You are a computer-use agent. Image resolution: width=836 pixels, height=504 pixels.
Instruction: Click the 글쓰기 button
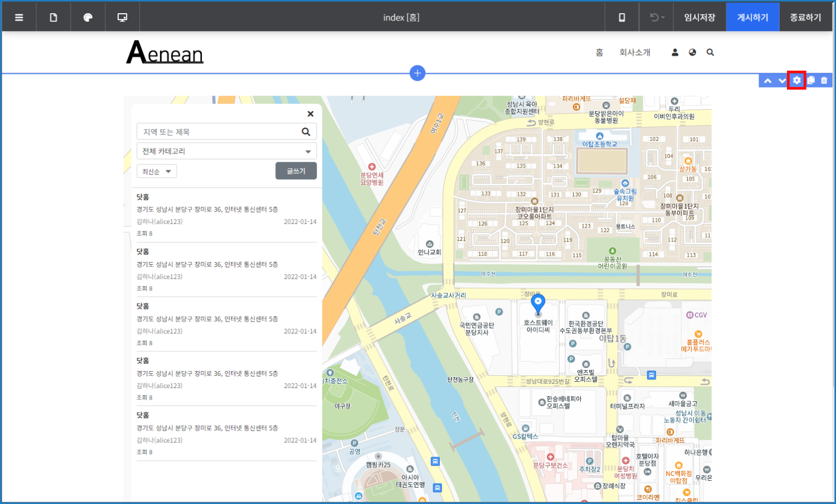(x=296, y=171)
